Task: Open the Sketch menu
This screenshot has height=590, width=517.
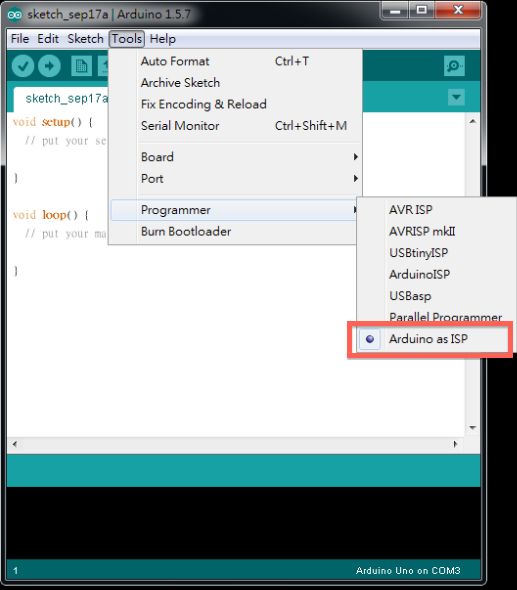Action: (85, 39)
